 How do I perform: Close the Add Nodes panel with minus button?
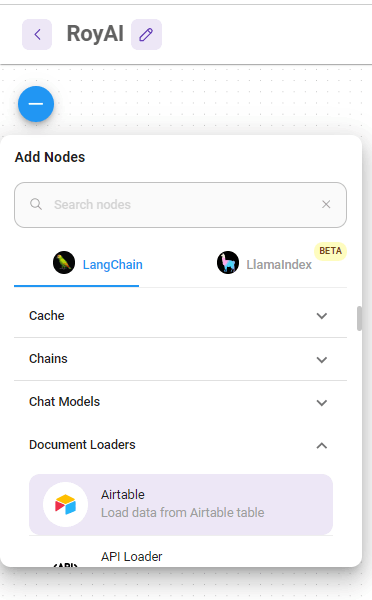36,104
